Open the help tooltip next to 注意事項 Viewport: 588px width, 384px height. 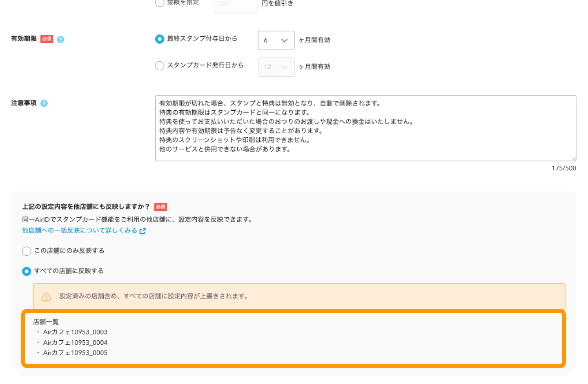tap(44, 103)
